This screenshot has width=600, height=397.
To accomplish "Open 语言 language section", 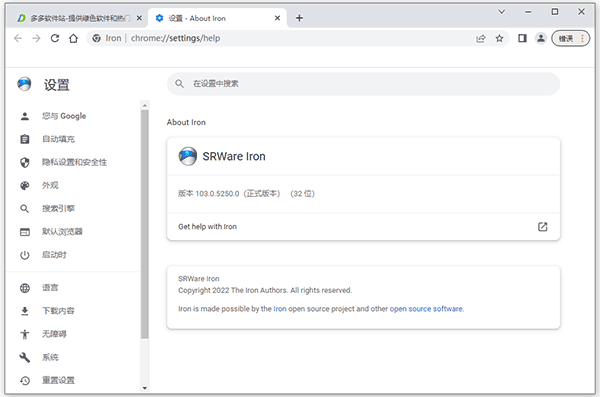I will point(73,288).
